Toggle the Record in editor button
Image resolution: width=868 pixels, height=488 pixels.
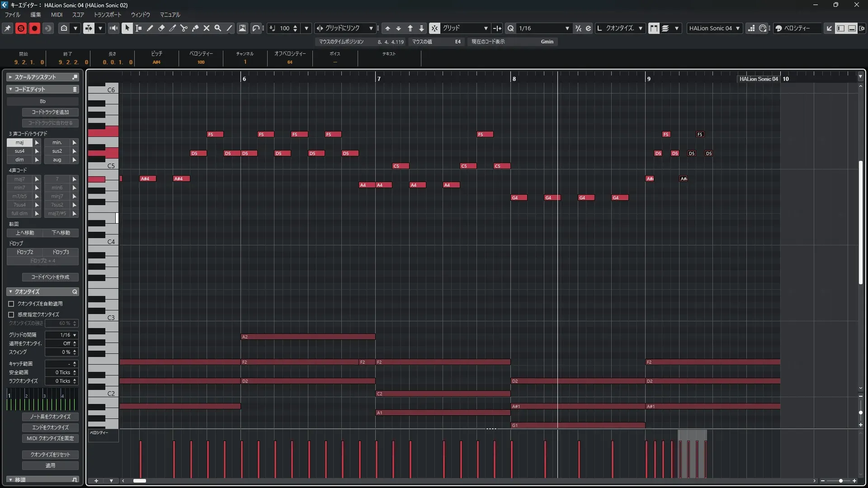tap(34, 28)
